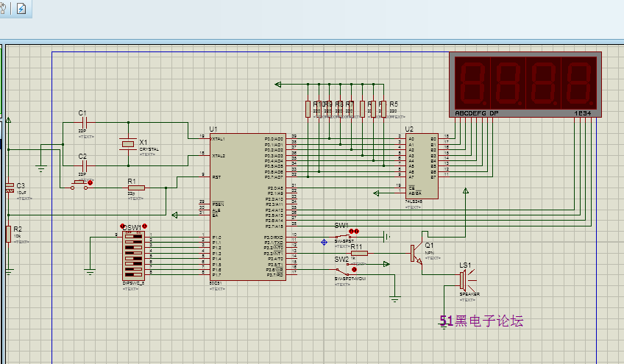This screenshot has height=364, width=624.
Task: Click the C2 capacitor symbol
Action: (83, 166)
